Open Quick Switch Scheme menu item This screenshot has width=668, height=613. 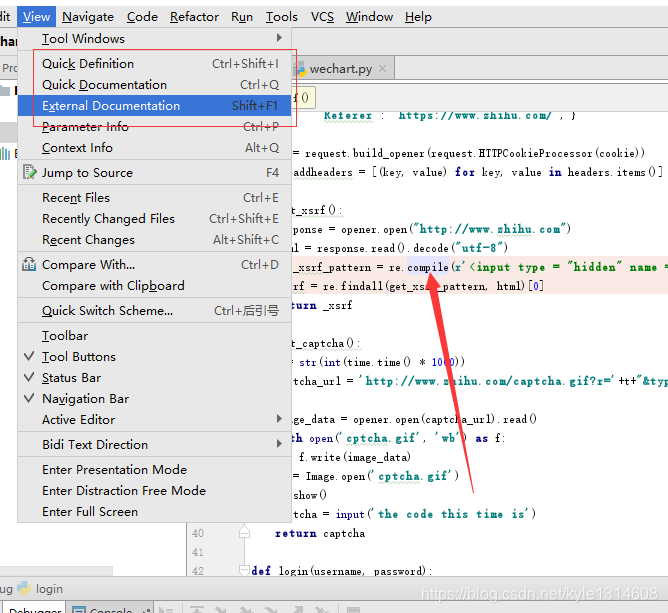click(155, 310)
